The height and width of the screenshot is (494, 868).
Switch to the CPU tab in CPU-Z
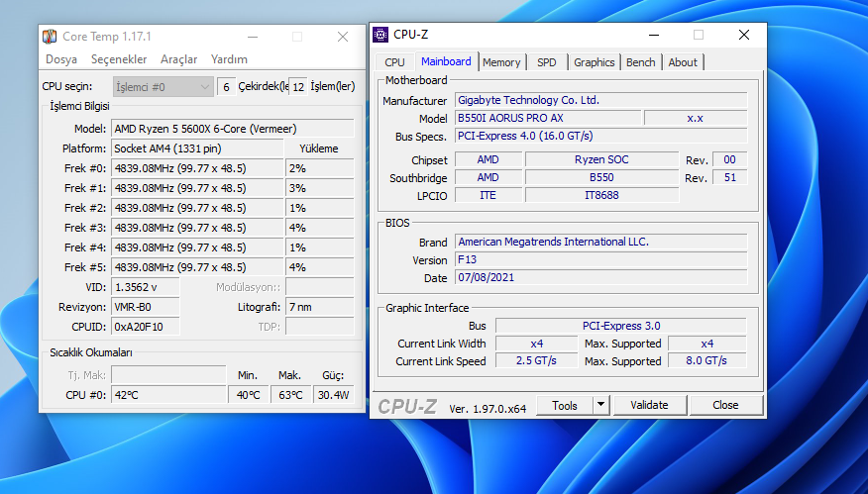tap(394, 62)
